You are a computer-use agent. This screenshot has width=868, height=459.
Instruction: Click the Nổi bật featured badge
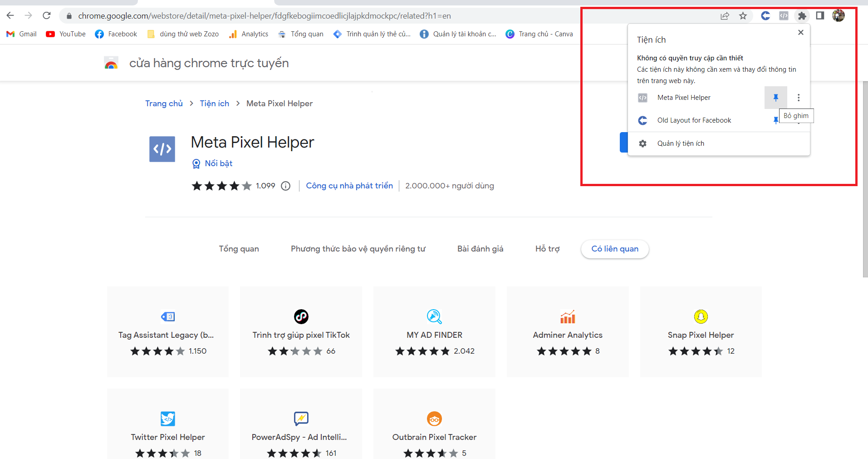[x=212, y=163]
